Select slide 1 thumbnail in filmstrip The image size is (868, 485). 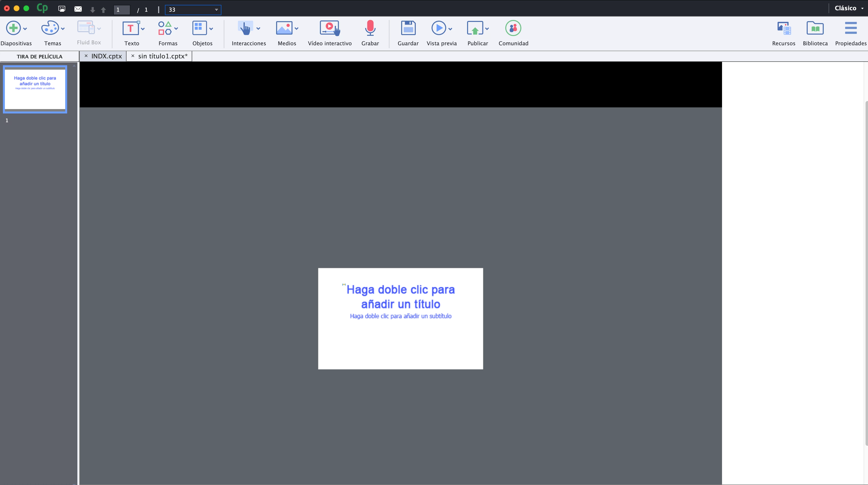pyautogui.click(x=35, y=89)
